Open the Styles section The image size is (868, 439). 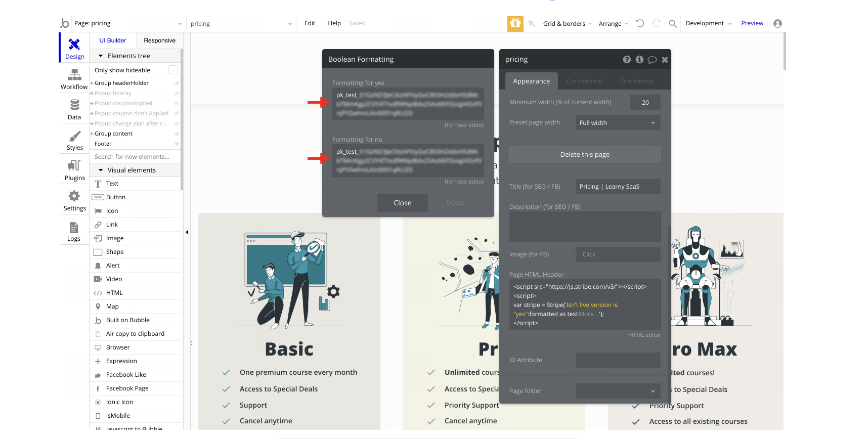(x=74, y=140)
